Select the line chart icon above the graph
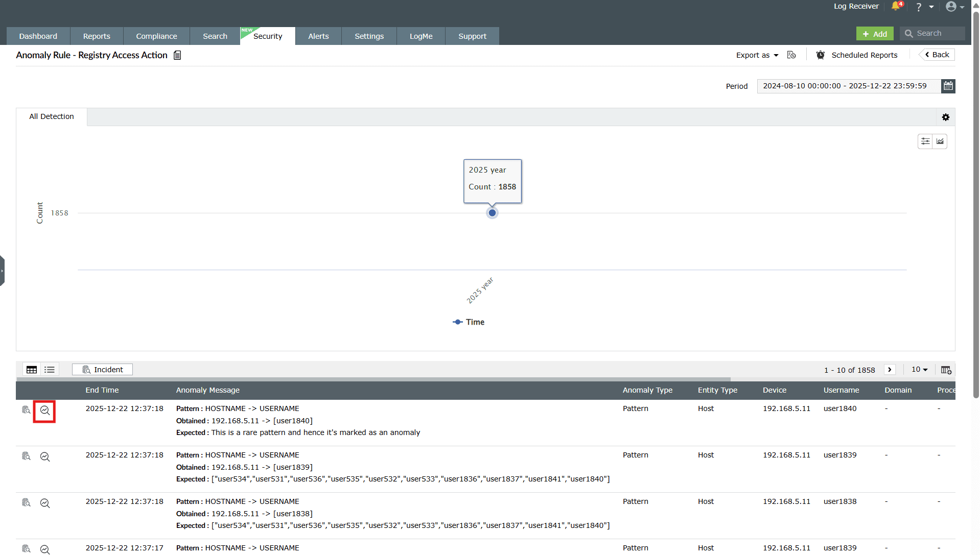980x555 pixels. coord(940,141)
